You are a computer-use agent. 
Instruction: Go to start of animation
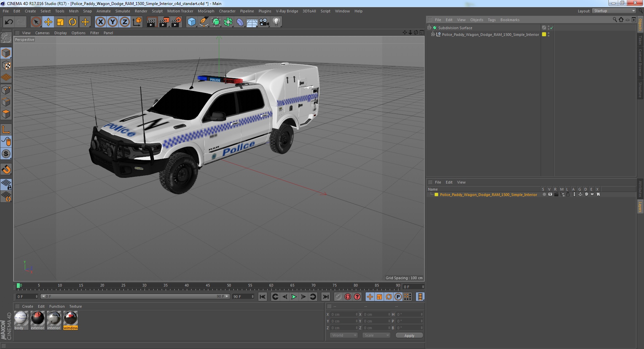pos(263,297)
